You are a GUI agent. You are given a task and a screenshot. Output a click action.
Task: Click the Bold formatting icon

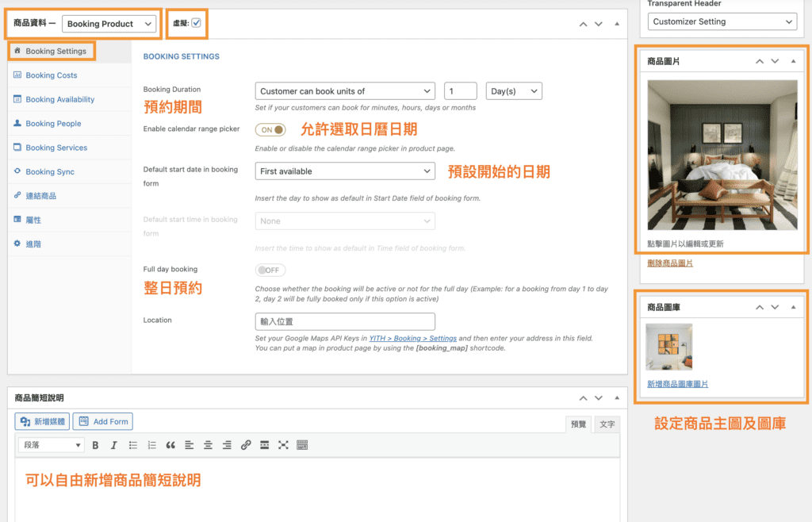[95, 445]
